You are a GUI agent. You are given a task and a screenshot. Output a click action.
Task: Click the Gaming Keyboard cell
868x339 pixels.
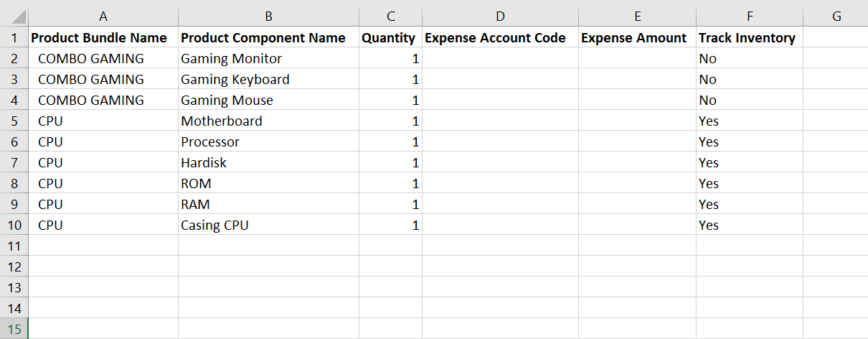(235, 80)
